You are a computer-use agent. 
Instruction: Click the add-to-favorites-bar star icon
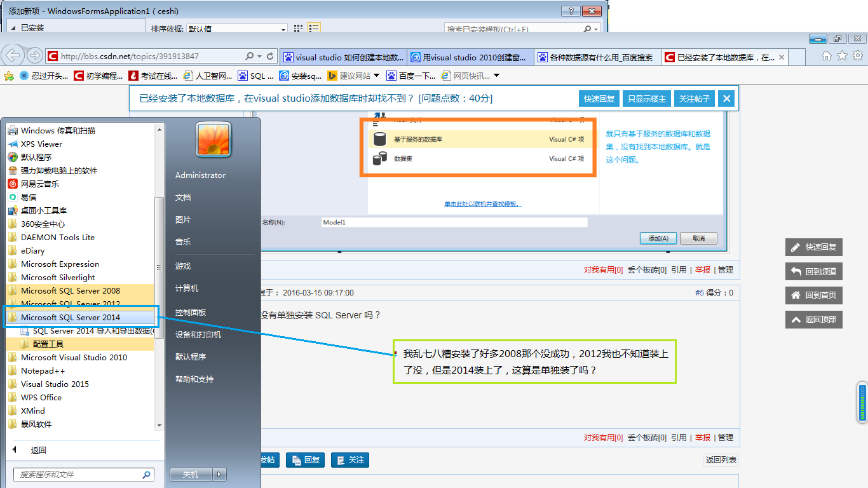pyautogui.click(x=9, y=76)
